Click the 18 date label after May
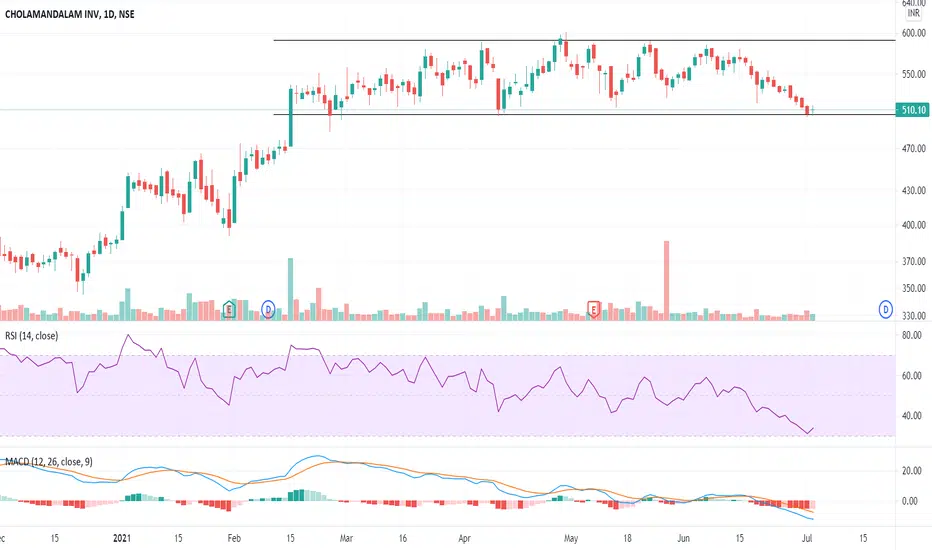Viewport: 932px width, 550px height. point(627,538)
